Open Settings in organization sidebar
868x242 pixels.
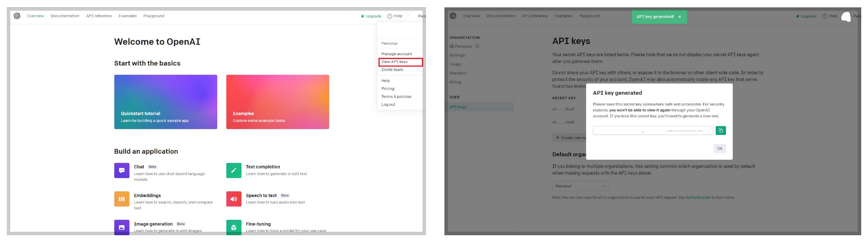pos(457,55)
